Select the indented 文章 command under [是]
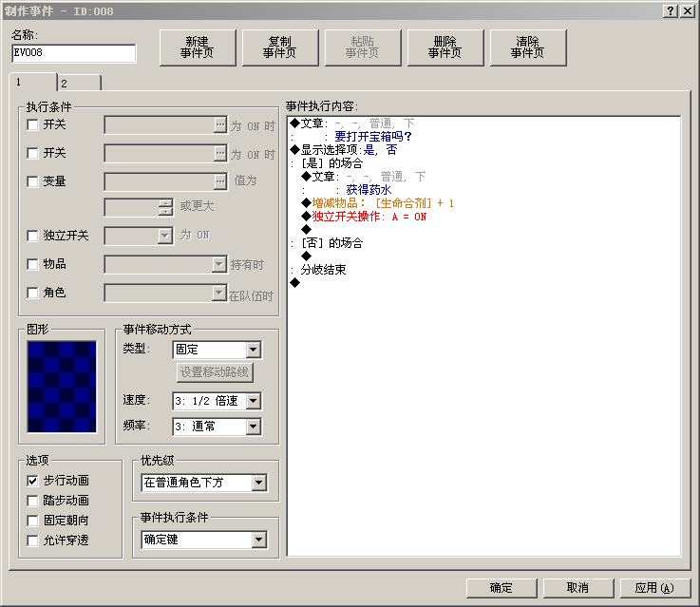This screenshot has height=607, width=700. click(x=364, y=177)
